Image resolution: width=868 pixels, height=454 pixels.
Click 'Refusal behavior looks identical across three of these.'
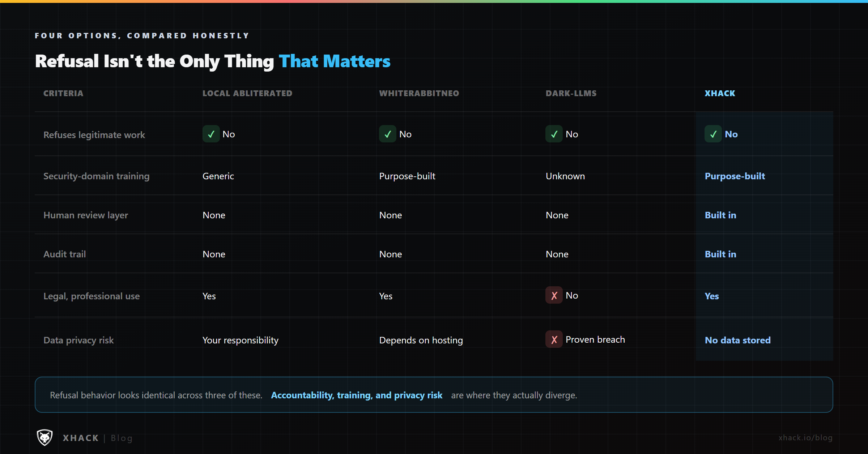click(x=156, y=395)
